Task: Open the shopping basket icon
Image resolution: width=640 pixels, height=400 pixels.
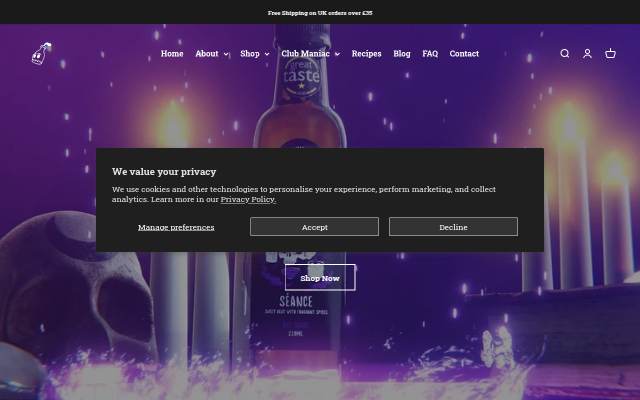Action: tap(610, 53)
